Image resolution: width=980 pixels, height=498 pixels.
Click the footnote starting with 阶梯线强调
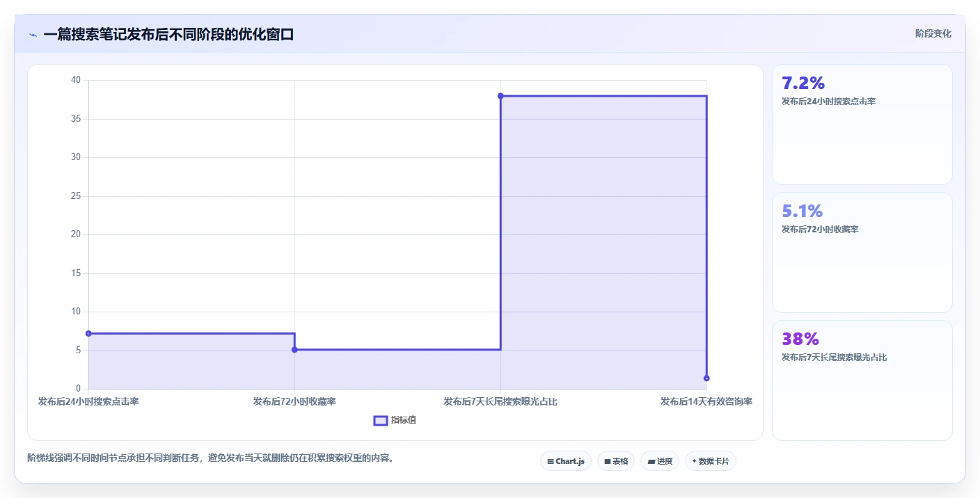tap(211, 458)
